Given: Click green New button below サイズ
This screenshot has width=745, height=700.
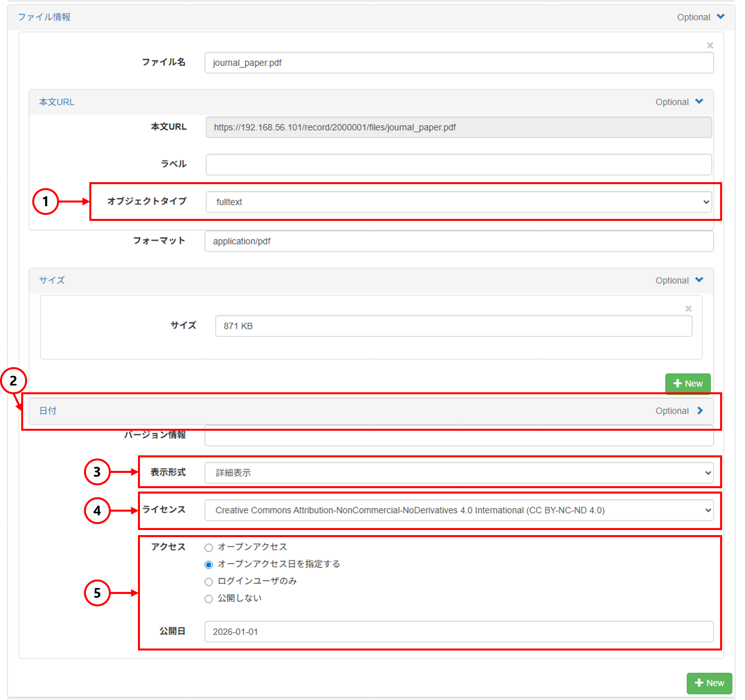Looking at the screenshot, I should (688, 384).
